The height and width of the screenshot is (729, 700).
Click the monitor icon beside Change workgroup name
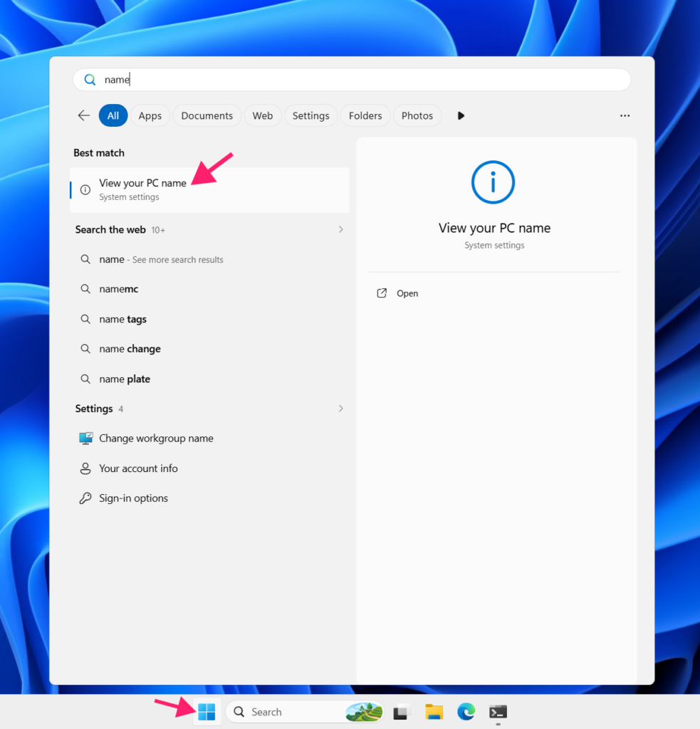coord(85,438)
